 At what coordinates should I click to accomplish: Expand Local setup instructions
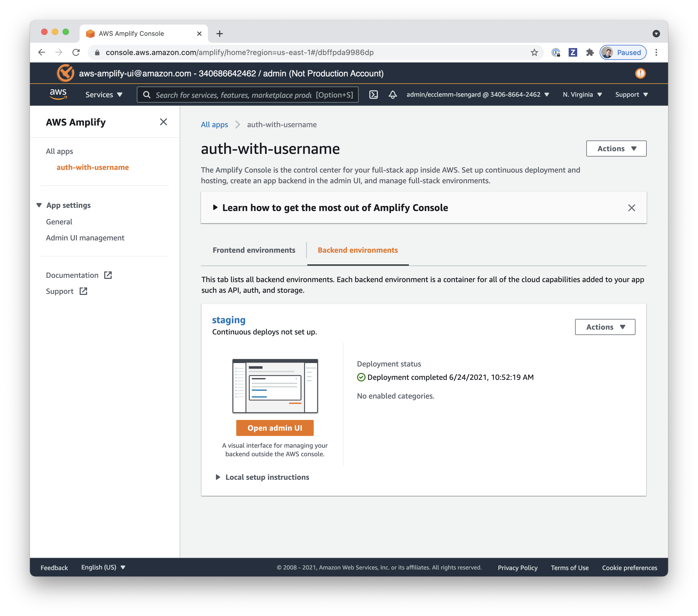click(262, 477)
